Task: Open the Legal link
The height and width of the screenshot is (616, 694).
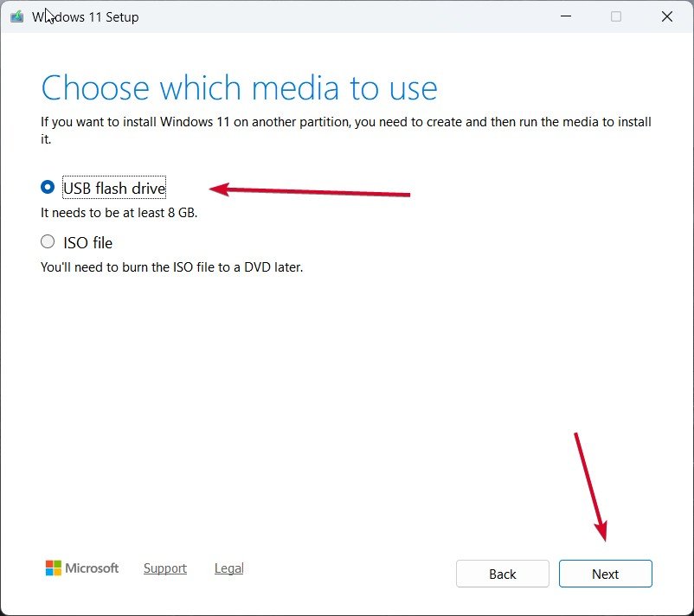Action: pos(228,568)
